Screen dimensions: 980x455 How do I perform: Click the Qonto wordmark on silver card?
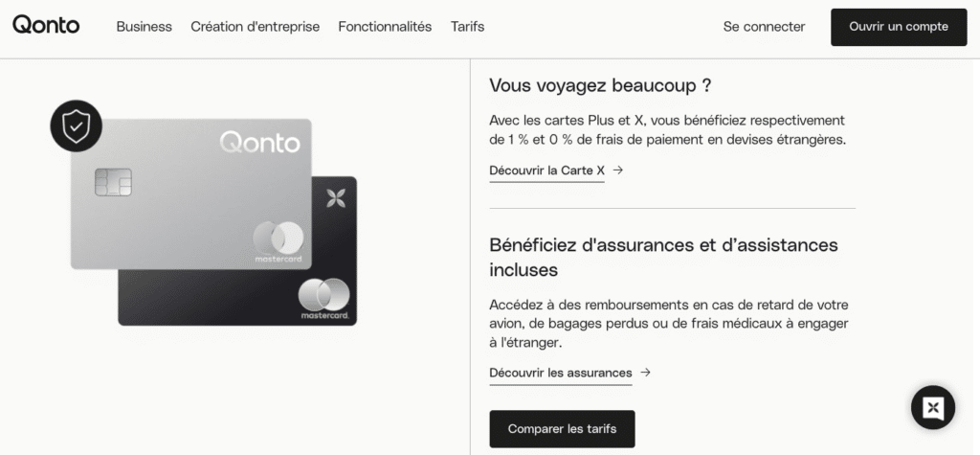[x=259, y=144]
